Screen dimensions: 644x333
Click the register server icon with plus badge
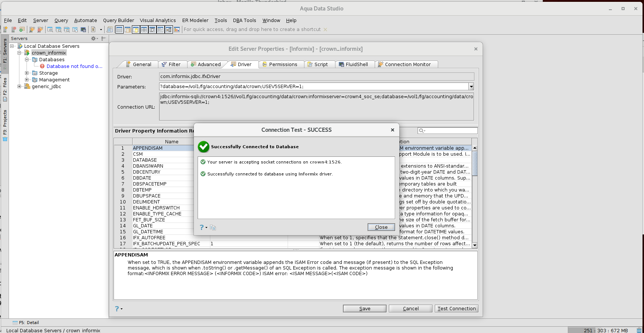6,29
